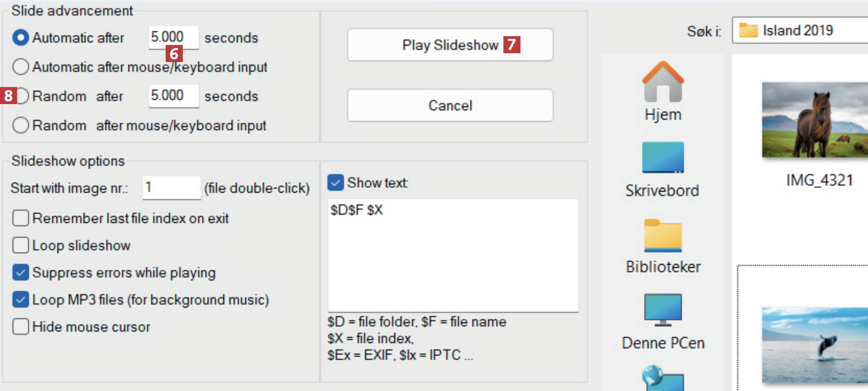Click the Play Slideshow button
The image size is (868, 391).
click(450, 45)
